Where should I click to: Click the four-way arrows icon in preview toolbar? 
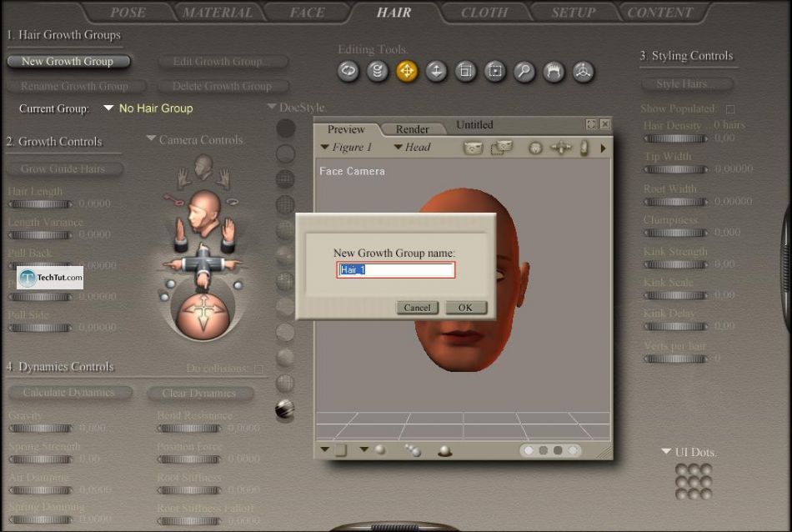coord(561,148)
